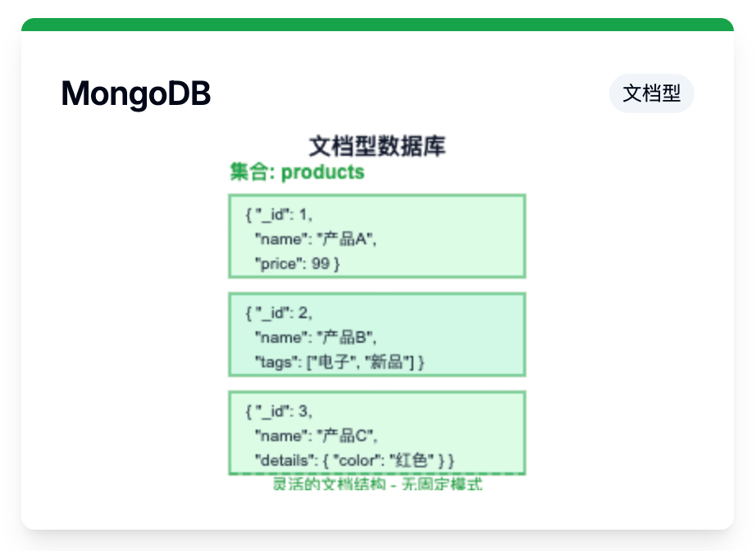Click the 文档型 badge
The width and height of the screenshot is (756, 551).
click(652, 93)
